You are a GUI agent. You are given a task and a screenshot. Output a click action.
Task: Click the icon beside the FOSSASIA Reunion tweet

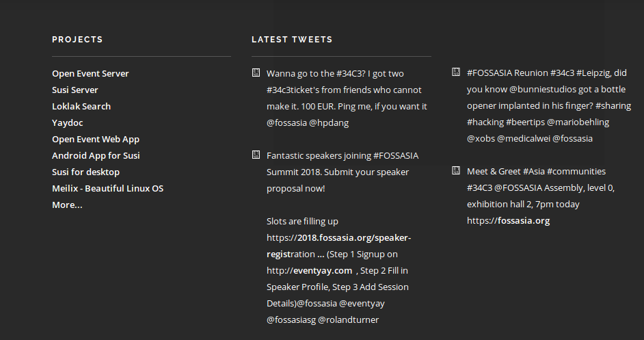point(456,72)
